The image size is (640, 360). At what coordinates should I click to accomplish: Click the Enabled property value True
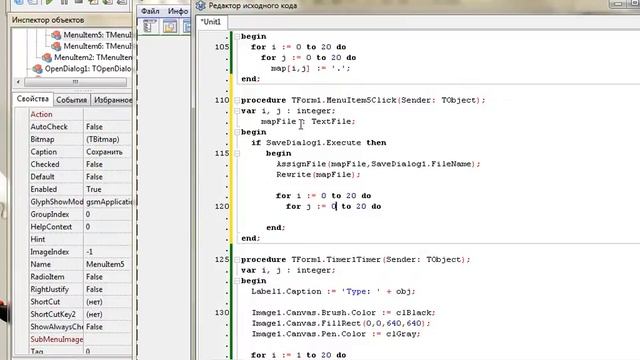94,189
